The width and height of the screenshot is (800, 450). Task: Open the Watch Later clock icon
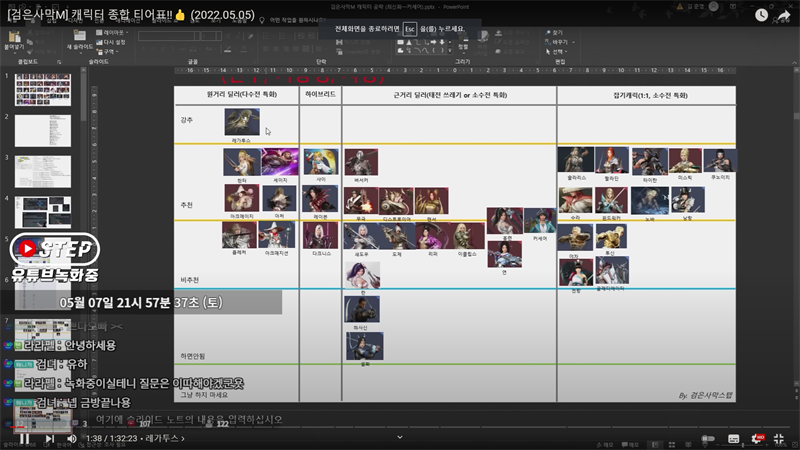(762, 15)
